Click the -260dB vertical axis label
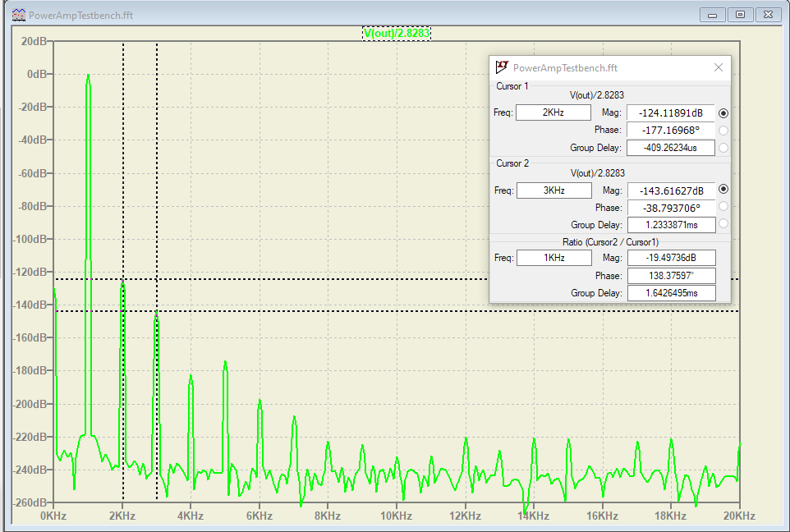 pos(30,502)
